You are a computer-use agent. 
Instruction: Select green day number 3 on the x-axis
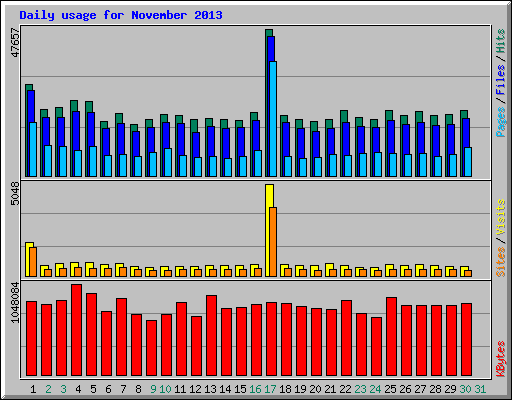[63, 389]
